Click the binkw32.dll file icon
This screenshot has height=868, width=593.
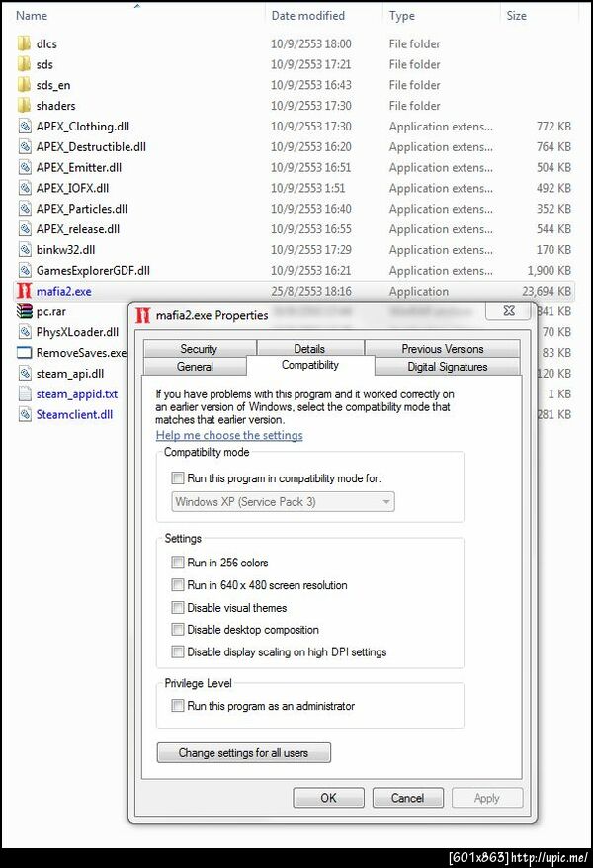point(25,250)
